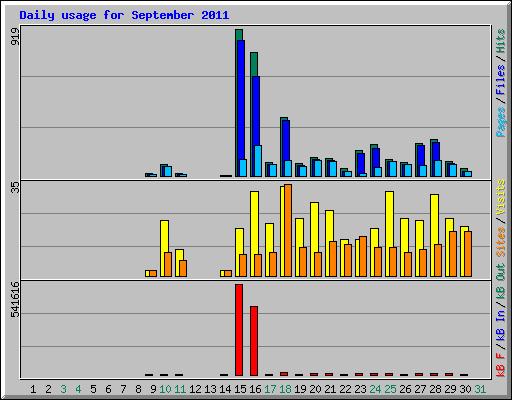Click the 35 axis value
This screenshot has height=400, width=512.
pos(15,187)
